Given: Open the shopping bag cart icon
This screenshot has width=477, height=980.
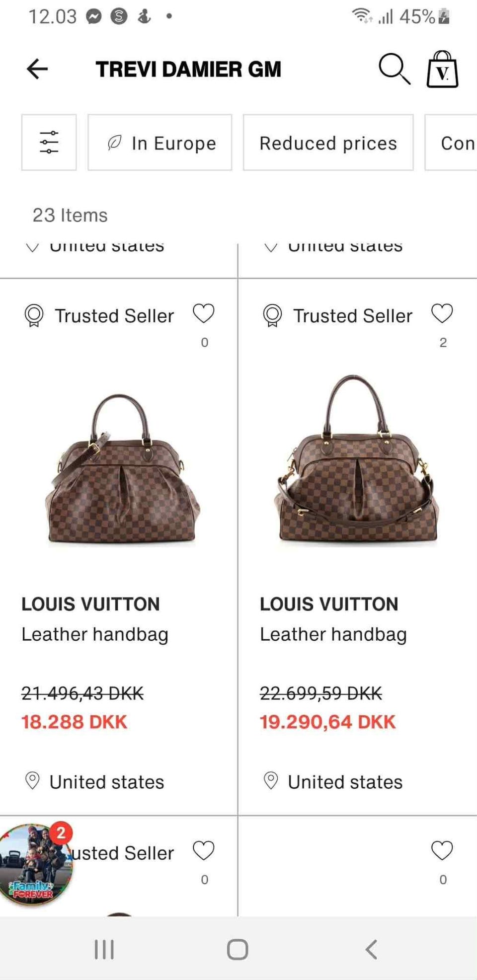Looking at the screenshot, I should pyautogui.click(x=442, y=70).
